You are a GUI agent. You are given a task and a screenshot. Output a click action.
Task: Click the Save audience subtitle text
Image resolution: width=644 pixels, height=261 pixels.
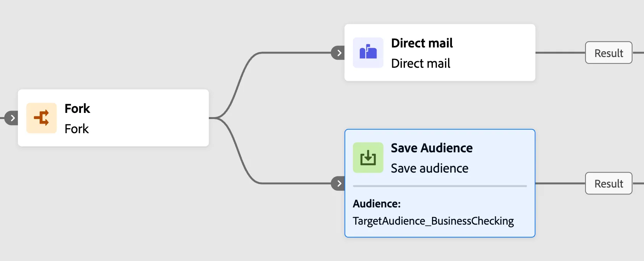430,168
